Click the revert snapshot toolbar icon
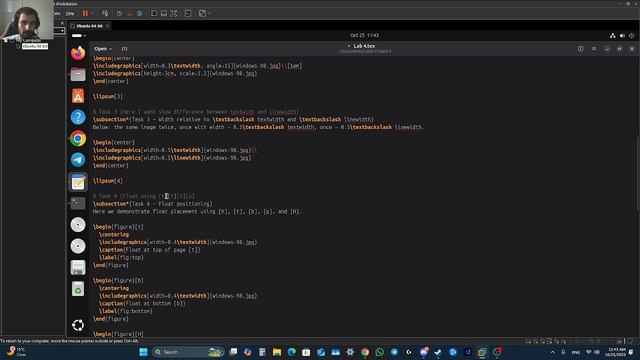The image size is (640, 360). pyautogui.click(x=129, y=13)
